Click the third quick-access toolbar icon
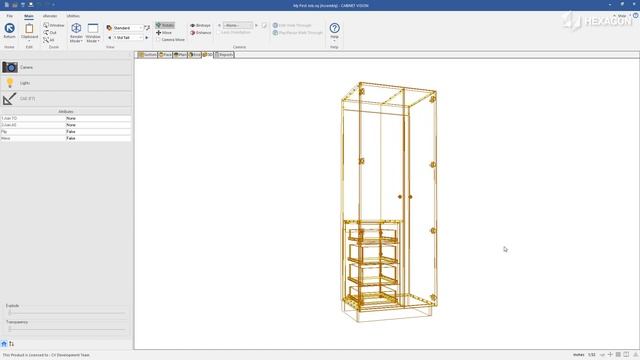 tap(23, 5)
